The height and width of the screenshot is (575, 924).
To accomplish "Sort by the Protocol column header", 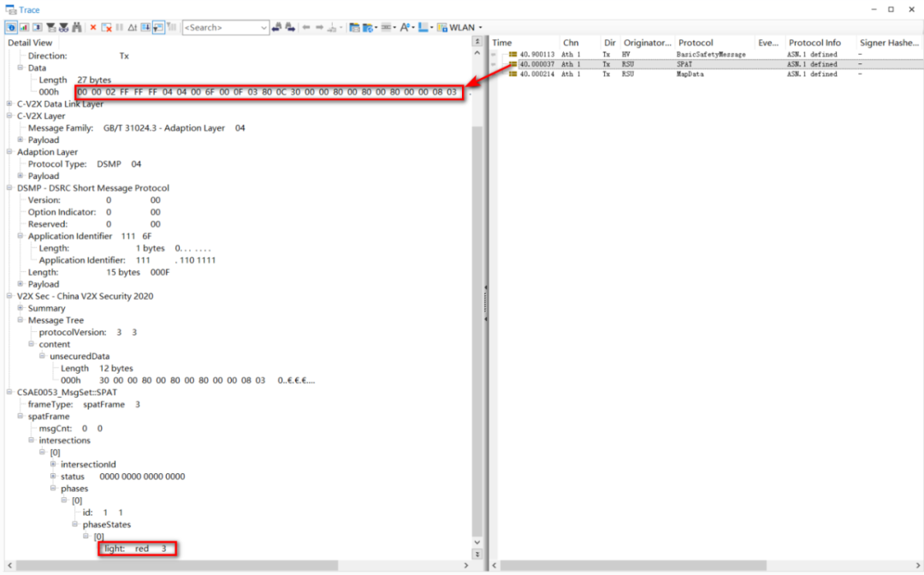I will click(714, 43).
